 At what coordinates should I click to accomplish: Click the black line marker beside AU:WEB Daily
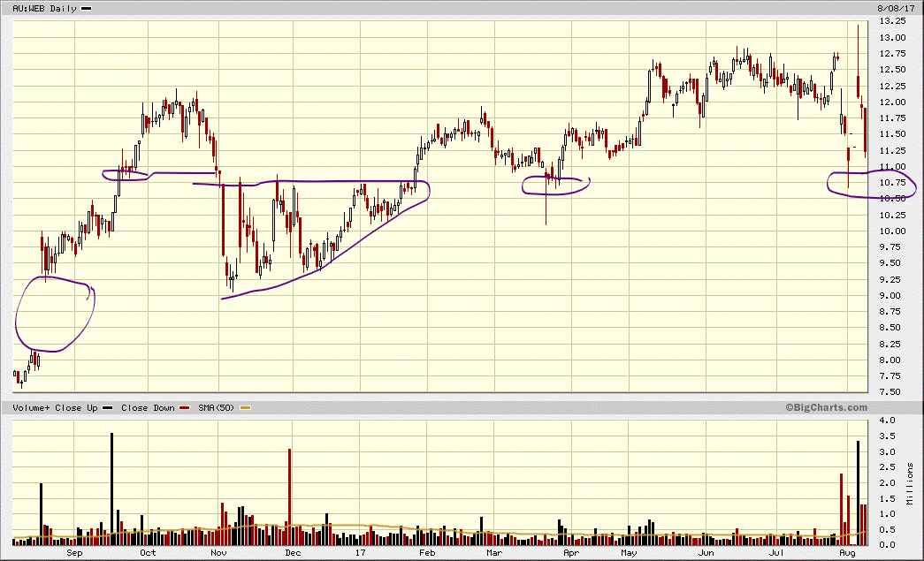click(86, 9)
